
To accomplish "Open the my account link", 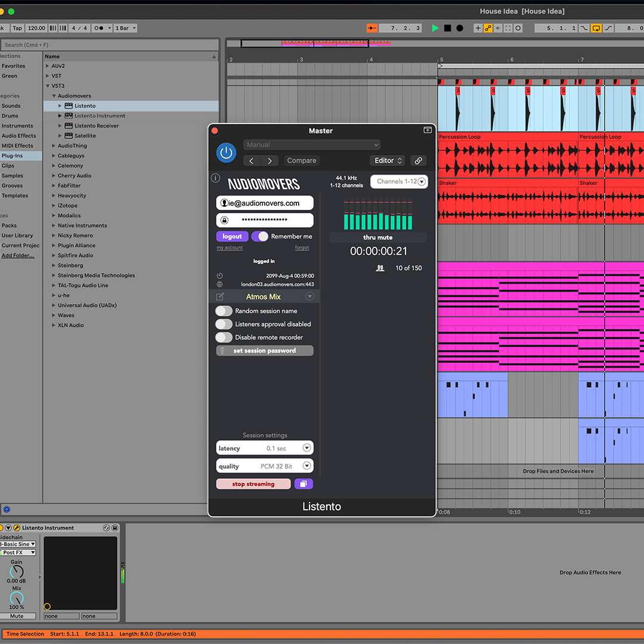I will click(x=230, y=247).
